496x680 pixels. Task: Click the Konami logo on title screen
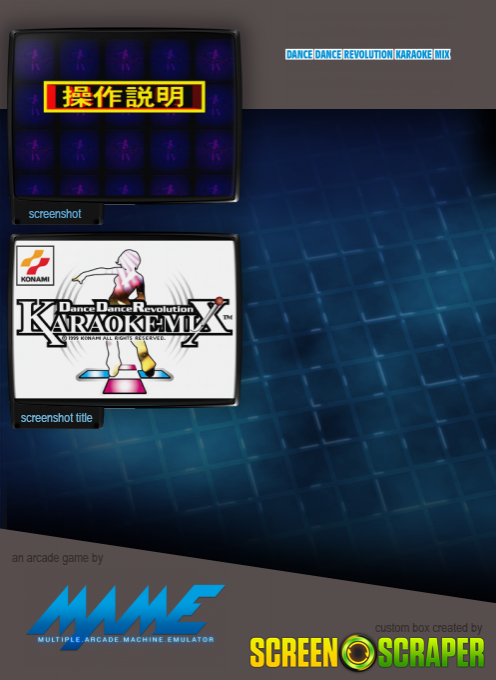[35, 265]
